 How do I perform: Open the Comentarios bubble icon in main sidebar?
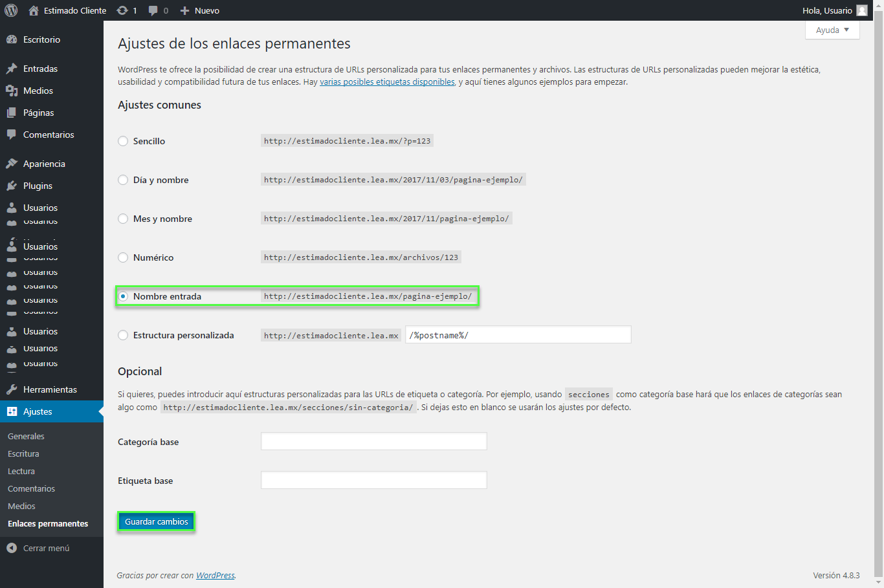(12, 135)
